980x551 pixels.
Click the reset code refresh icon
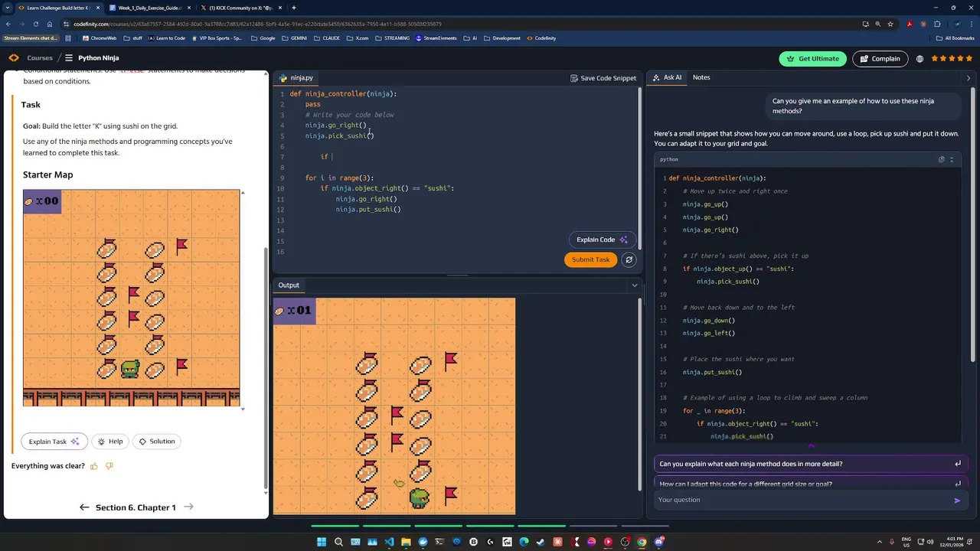[629, 259]
